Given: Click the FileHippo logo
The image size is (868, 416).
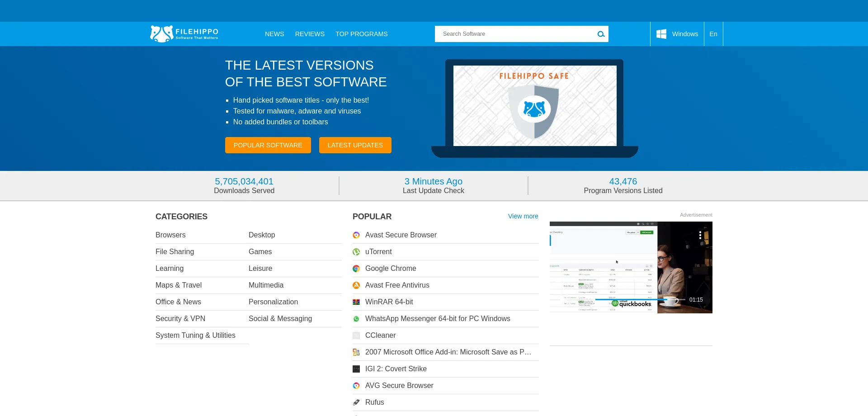Looking at the screenshot, I should tap(184, 34).
